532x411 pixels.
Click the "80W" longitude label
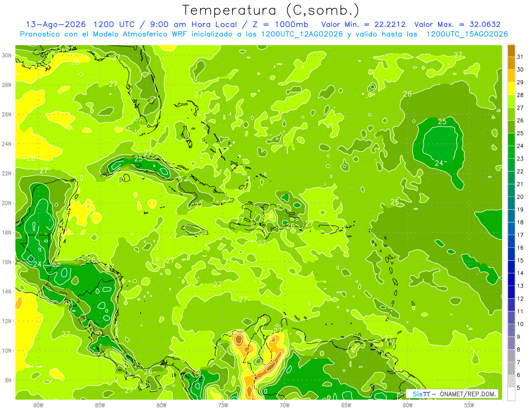(x=161, y=406)
